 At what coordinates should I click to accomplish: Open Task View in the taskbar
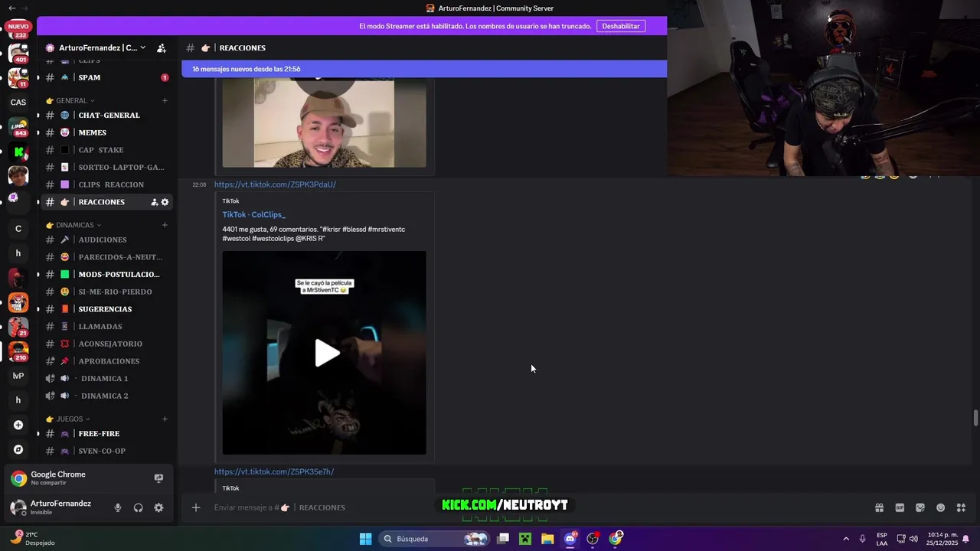503,539
